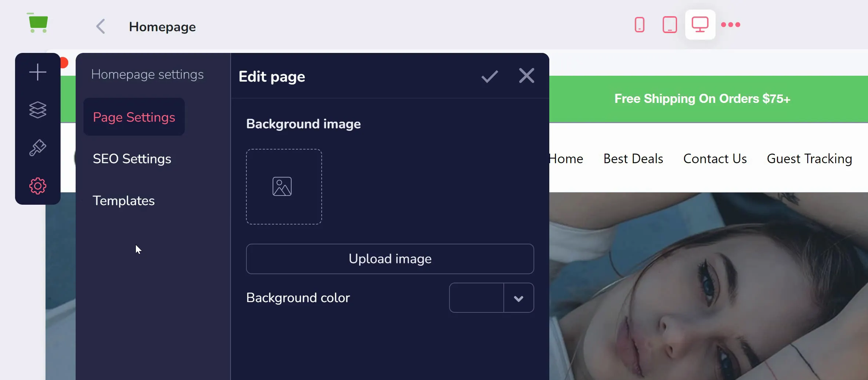
Task: Click the Free Shipping banner text
Action: point(702,98)
